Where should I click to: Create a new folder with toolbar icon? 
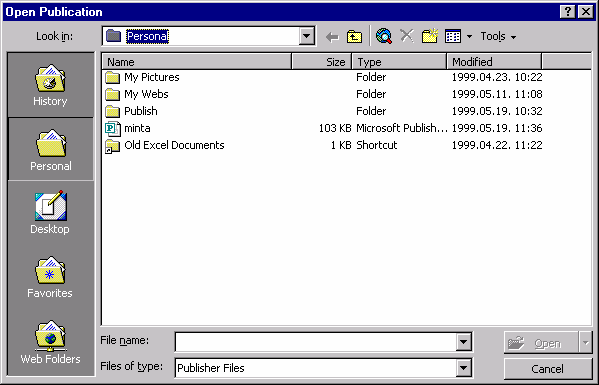point(430,37)
